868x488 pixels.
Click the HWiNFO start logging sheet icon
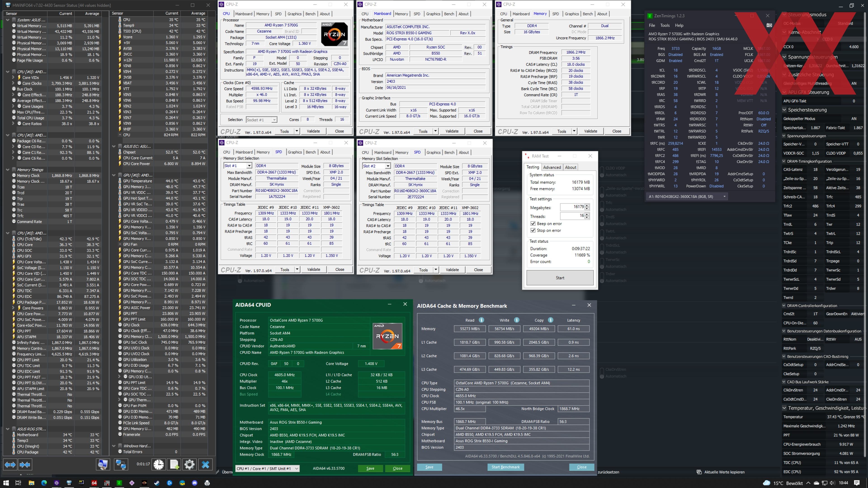click(x=174, y=465)
